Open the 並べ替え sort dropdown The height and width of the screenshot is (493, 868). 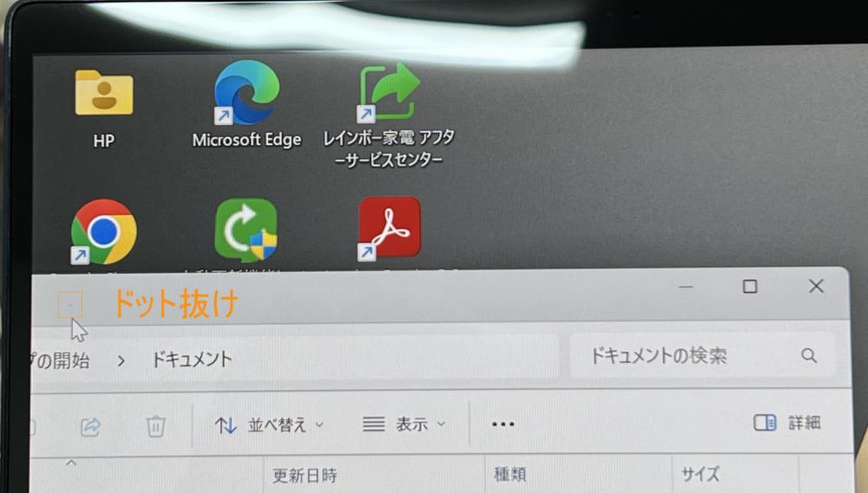[x=269, y=425]
